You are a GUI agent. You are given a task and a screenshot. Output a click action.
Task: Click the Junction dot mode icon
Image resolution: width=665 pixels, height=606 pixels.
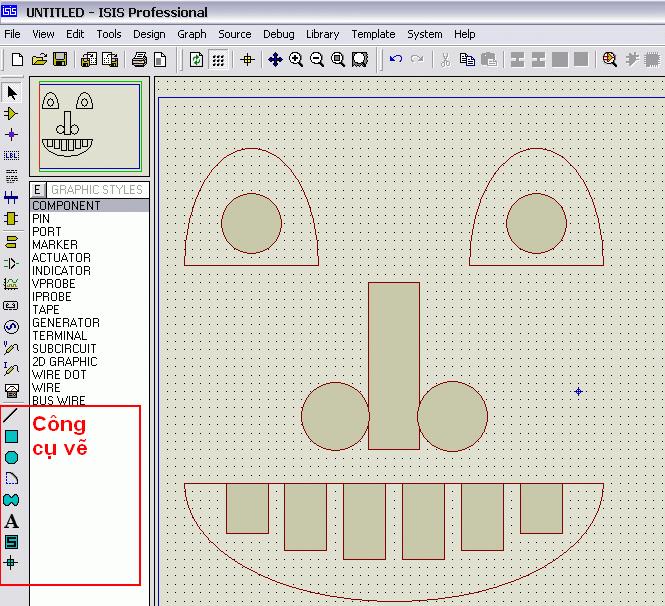(11, 134)
